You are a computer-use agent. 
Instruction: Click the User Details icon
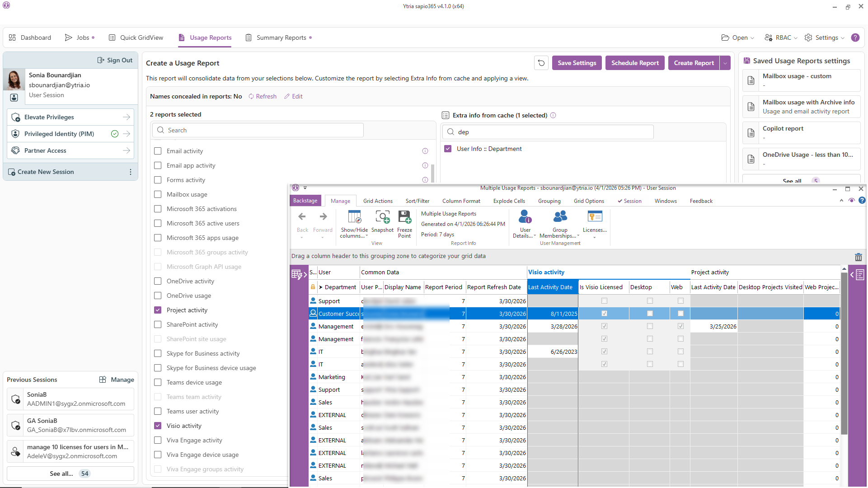525,217
